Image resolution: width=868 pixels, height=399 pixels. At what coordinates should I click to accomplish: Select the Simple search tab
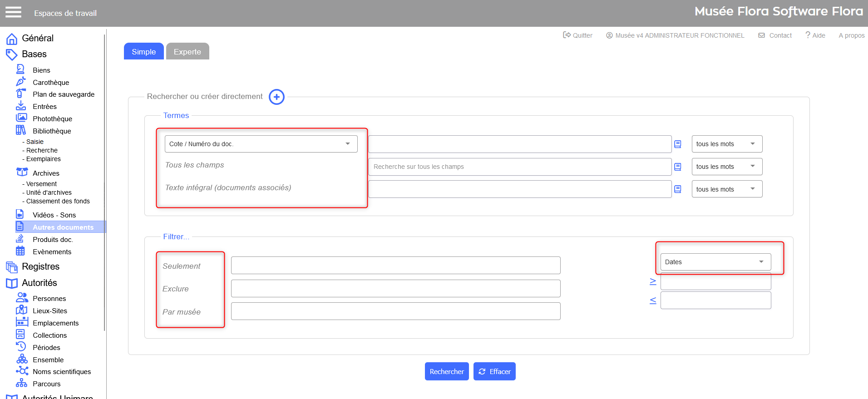143,52
